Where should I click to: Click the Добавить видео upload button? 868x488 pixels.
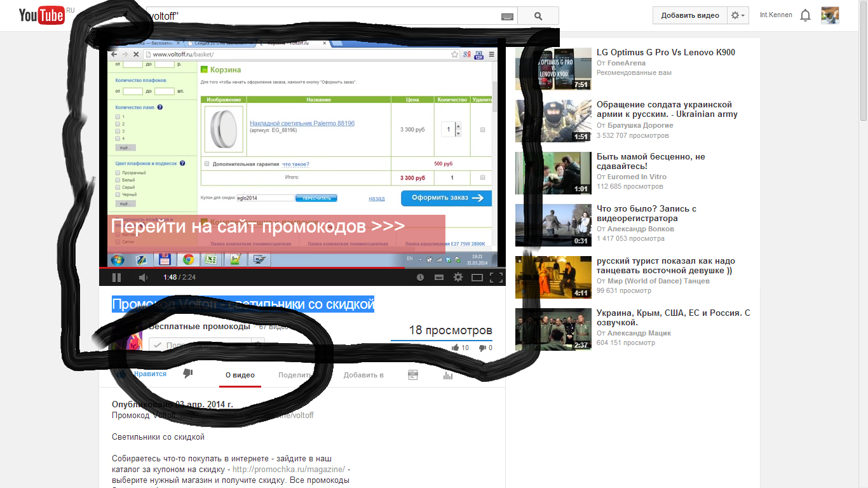coord(690,15)
